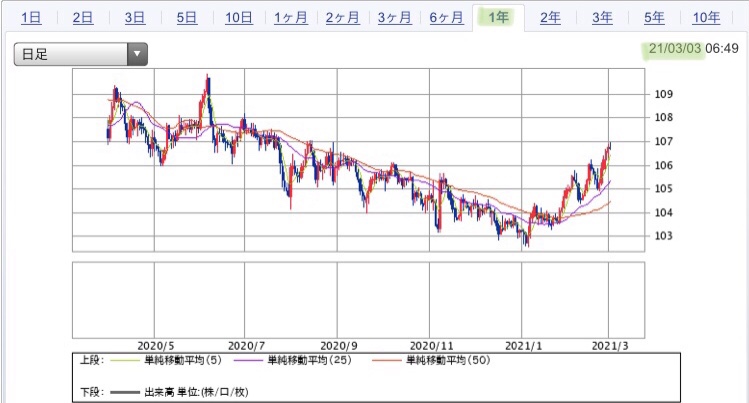Click the 104 price axis label
Viewport: 749px width, 403px height.
click(x=663, y=212)
